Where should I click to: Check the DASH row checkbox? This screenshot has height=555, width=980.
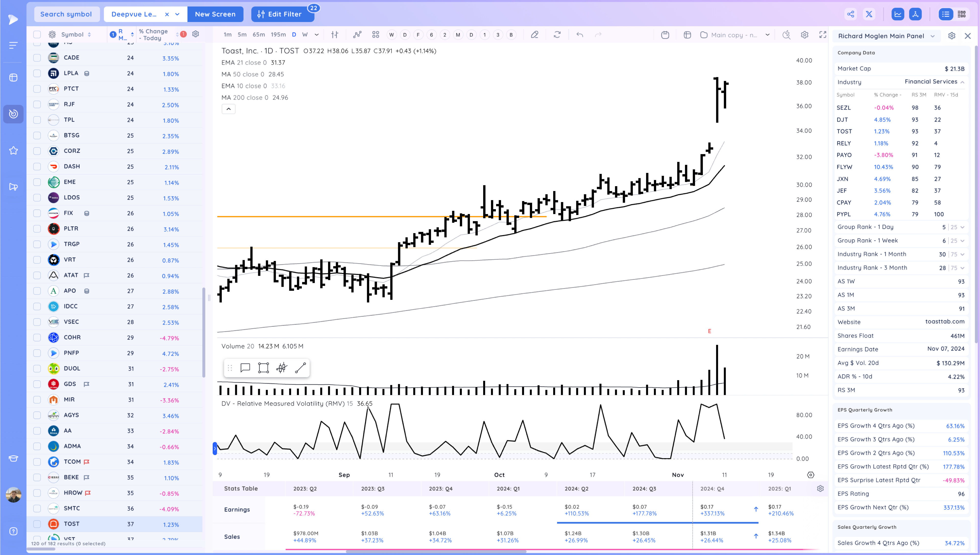(37, 167)
